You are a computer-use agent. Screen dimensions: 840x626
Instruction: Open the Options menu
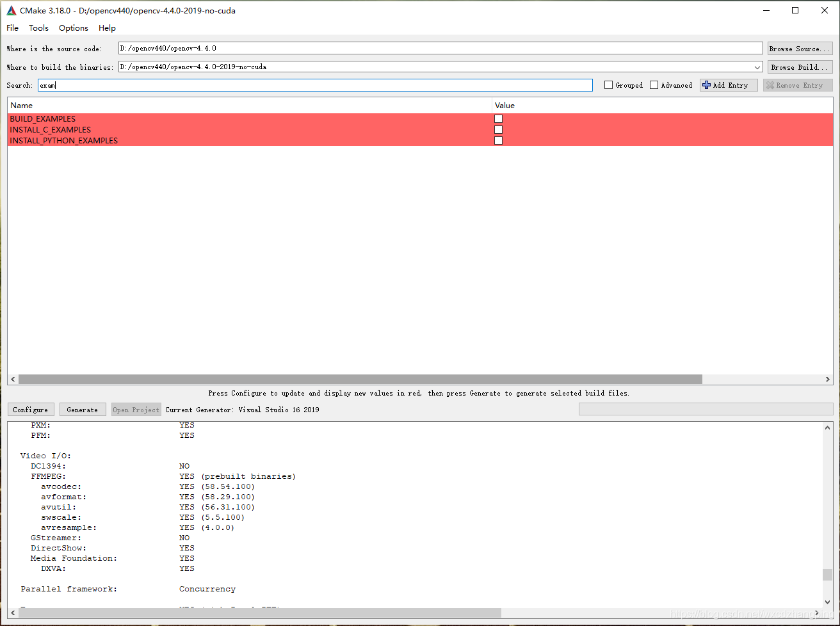(x=74, y=28)
